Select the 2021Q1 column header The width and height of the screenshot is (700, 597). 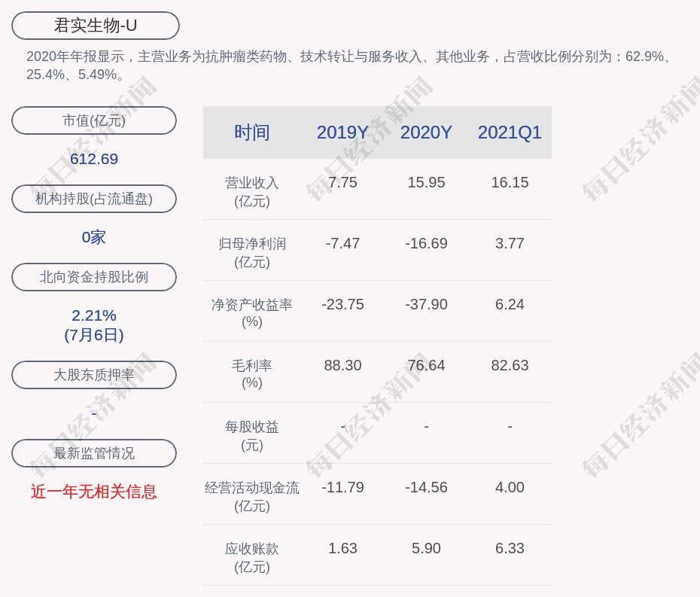coord(510,132)
